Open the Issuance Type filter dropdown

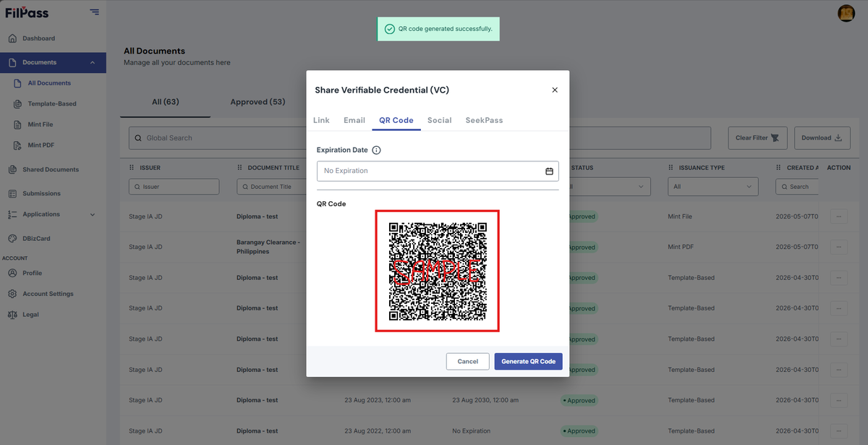[x=715, y=187]
